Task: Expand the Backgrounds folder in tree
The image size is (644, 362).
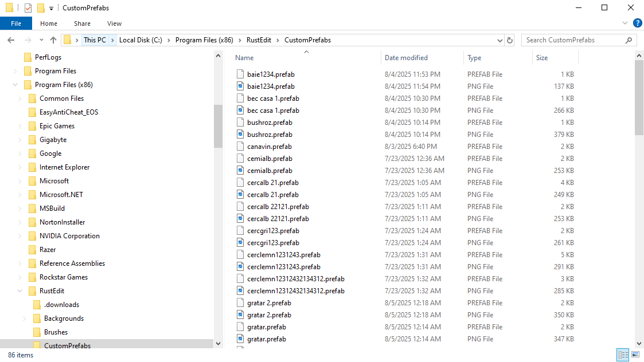Action: click(24, 318)
